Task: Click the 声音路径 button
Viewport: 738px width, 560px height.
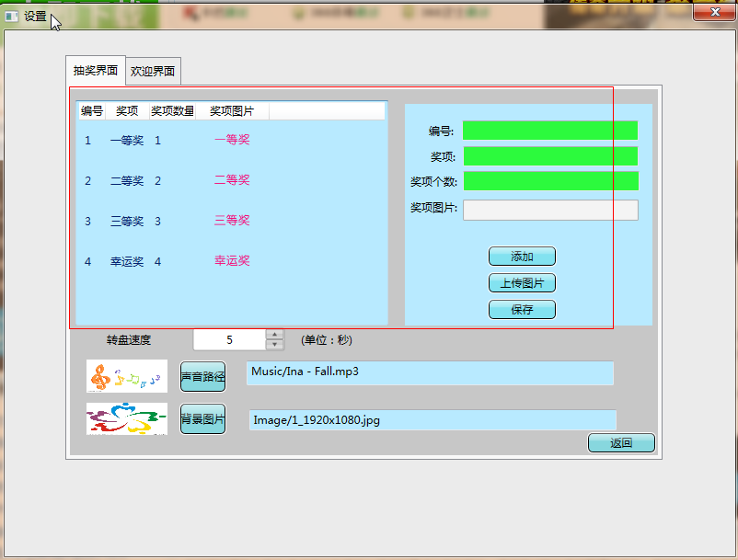Action: 202,377
